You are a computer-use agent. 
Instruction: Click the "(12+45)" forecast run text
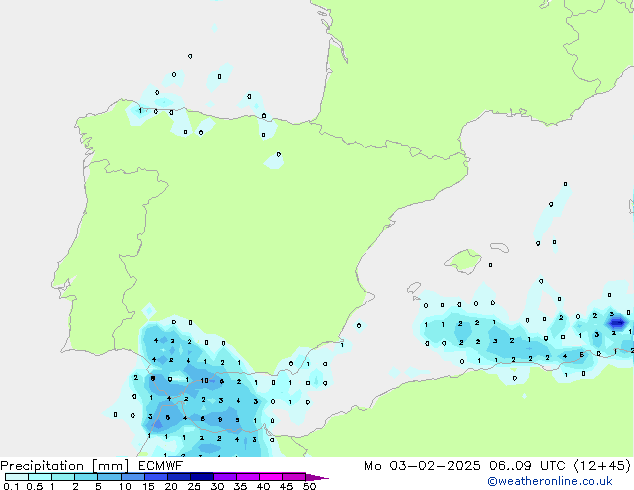[602, 466]
